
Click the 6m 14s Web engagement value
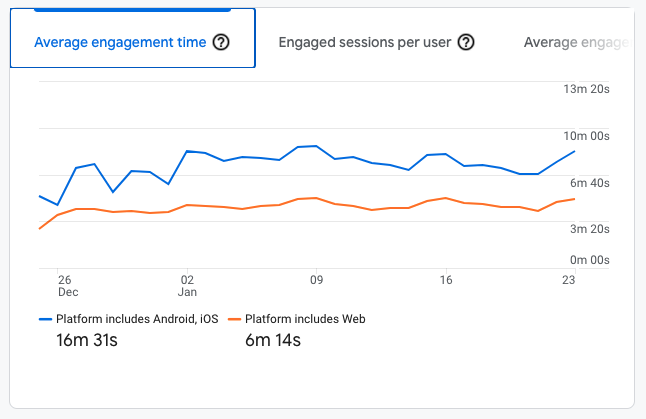pyautogui.click(x=273, y=340)
